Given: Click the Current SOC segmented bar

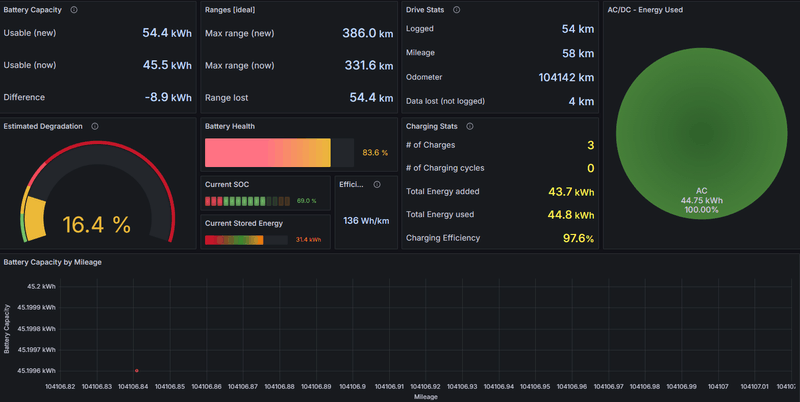Looking at the screenshot, I should tap(247, 201).
